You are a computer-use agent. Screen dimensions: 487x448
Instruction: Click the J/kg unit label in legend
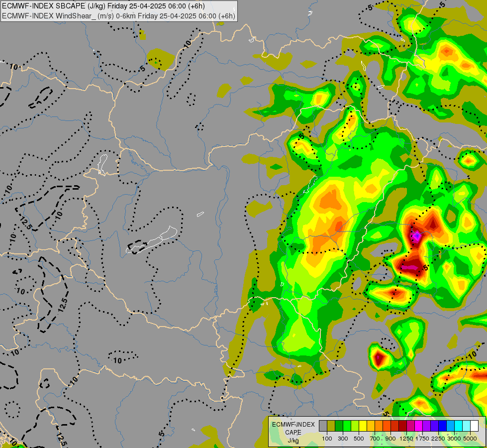tap(293, 441)
